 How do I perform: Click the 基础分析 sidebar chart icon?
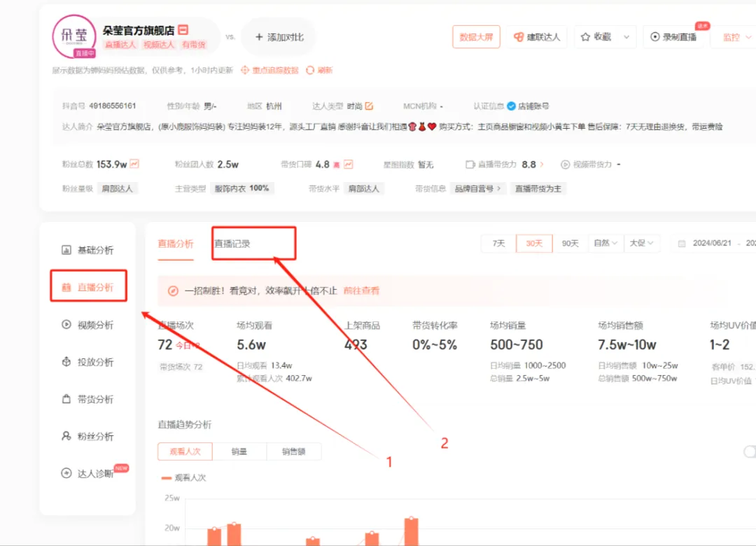pyautogui.click(x=66, y=250)
